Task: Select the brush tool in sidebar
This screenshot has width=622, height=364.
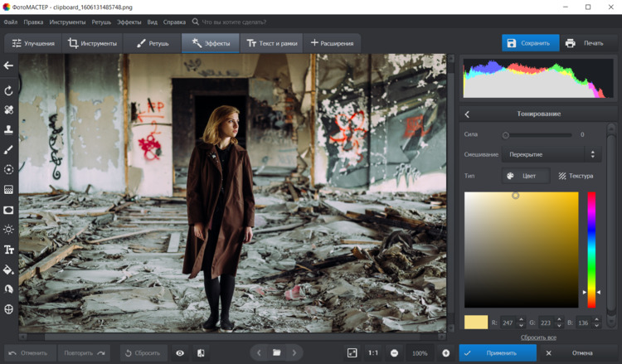Action: coord(9,149)
